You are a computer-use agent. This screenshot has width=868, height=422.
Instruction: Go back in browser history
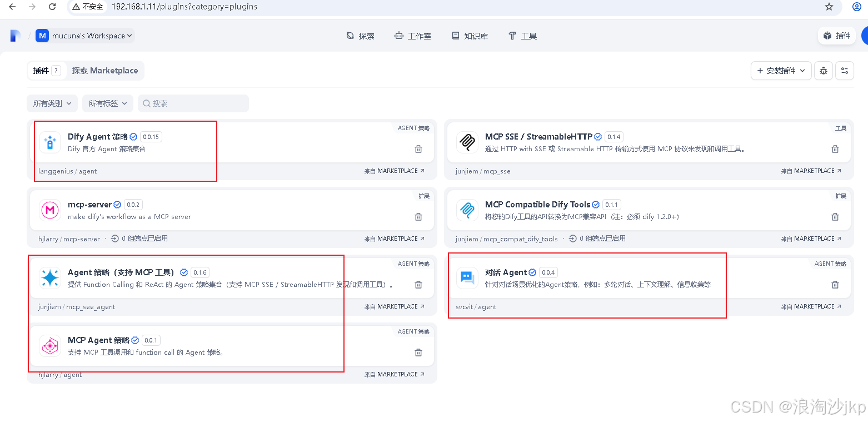(x=12, y=7)
